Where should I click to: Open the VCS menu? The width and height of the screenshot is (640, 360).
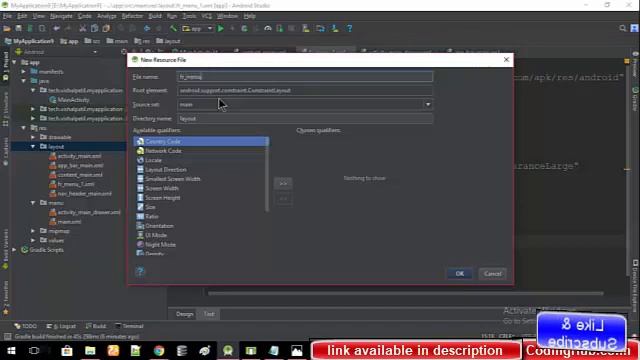pos(207,16)
